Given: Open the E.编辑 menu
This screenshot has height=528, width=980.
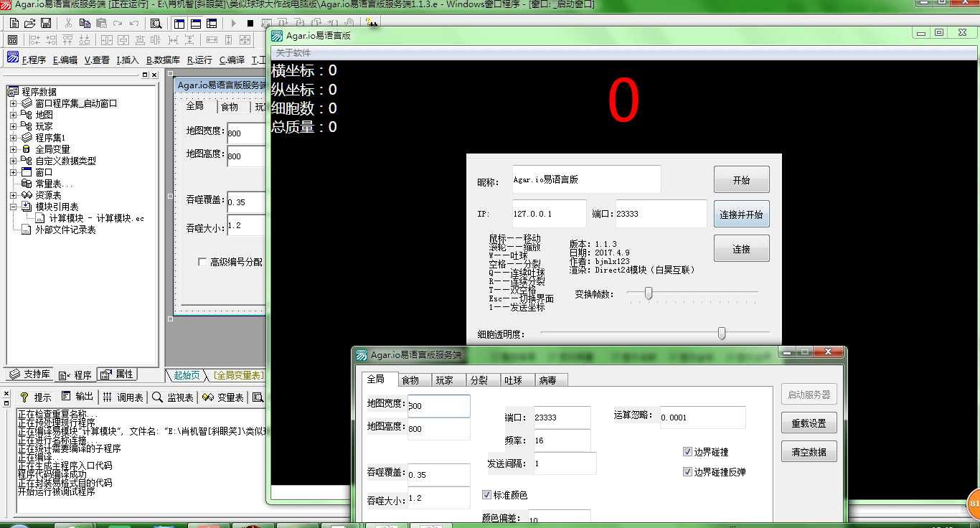Looking at the screenshot, I should pyautogui.click(x=65, y=60).
